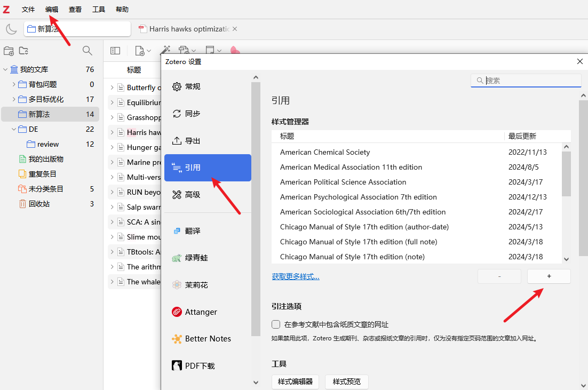Open the 翻译 translate plugin settings
This screenshot has height=390, width=588.
208,231
